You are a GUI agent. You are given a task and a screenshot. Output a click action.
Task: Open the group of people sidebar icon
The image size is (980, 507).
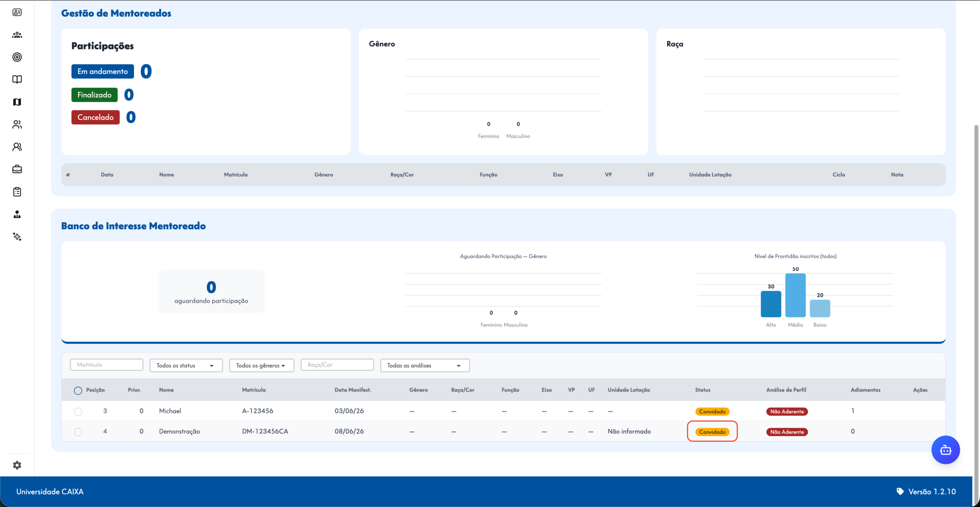pos(17,35)
